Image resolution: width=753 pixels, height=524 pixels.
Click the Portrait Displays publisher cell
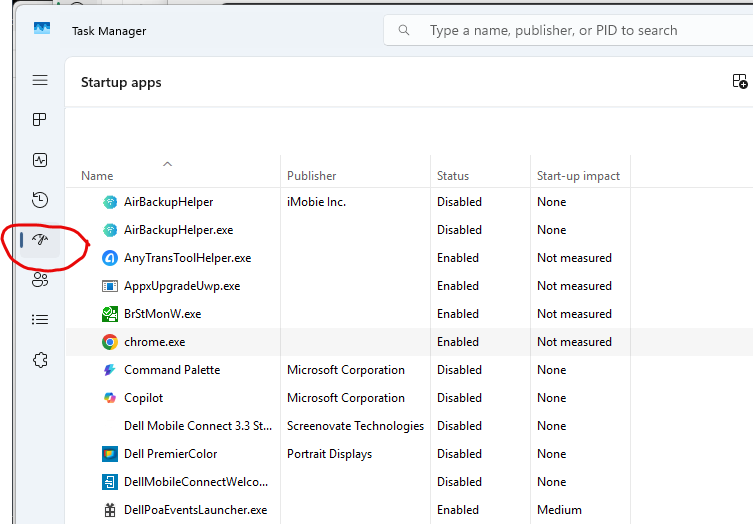(329, 454)
